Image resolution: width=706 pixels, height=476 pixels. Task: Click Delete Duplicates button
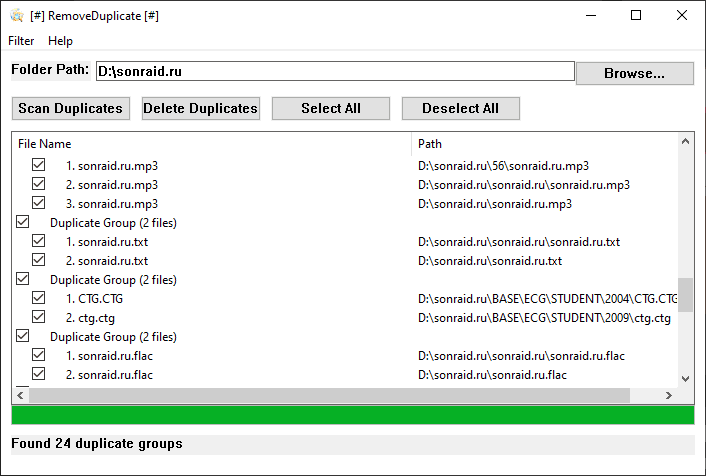(201, 109)
